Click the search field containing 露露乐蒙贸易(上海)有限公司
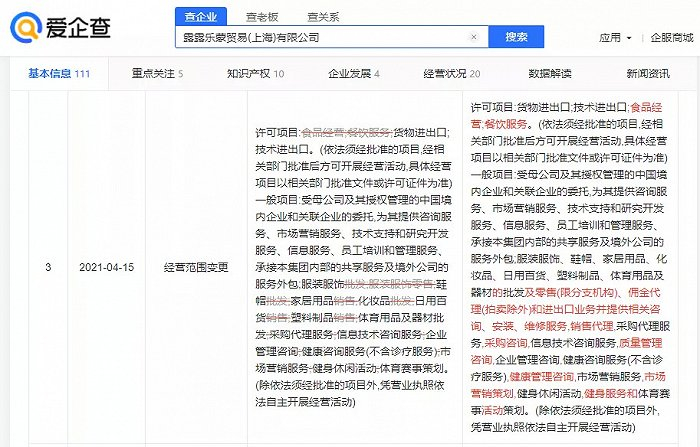Screen dimensions: 700x447 coord(332,37)
